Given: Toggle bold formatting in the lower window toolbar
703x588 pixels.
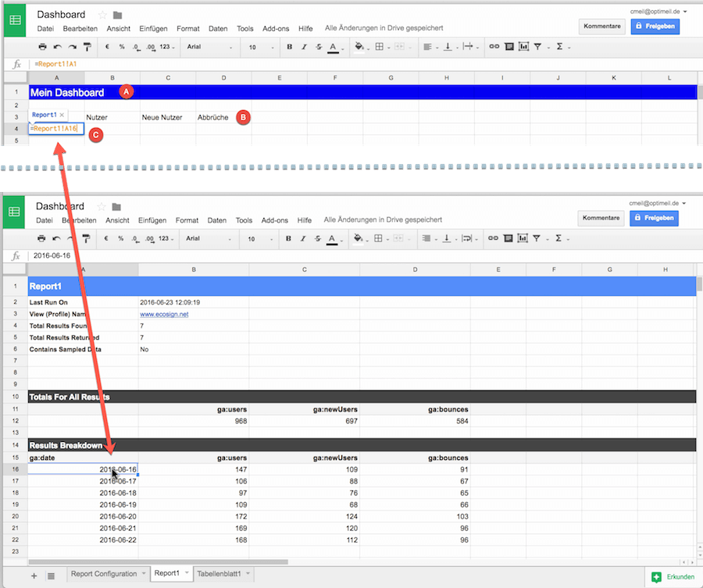Looking at the screenshot, I should click(288, 239).
